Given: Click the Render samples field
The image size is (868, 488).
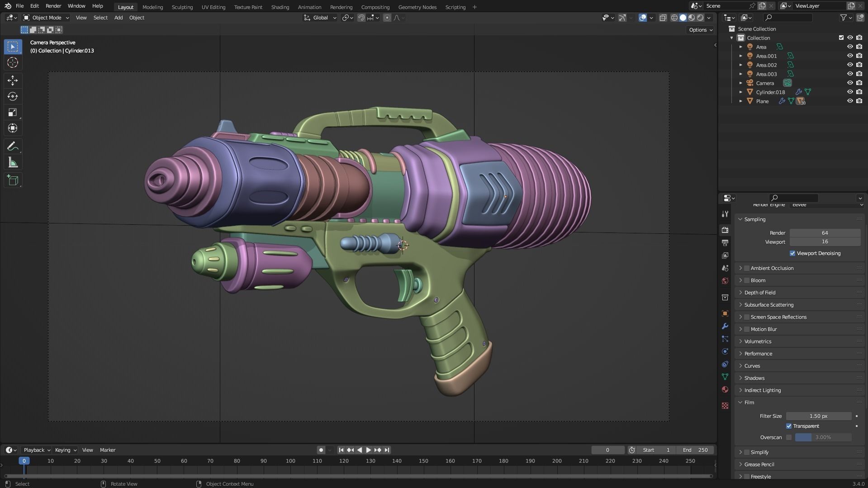Looking at the screenshot, I should pos(825,233).
